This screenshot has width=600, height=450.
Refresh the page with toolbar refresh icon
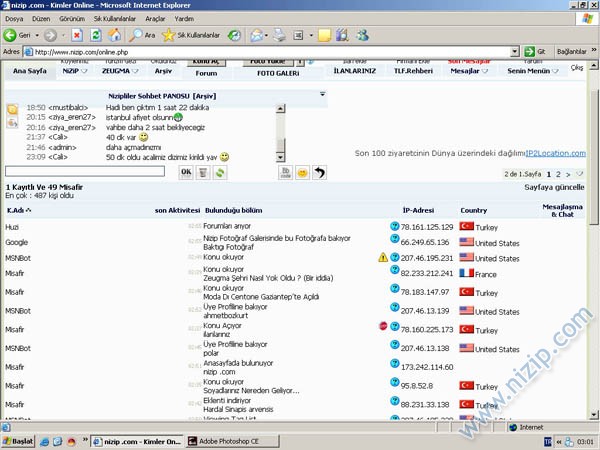(96, 35)
